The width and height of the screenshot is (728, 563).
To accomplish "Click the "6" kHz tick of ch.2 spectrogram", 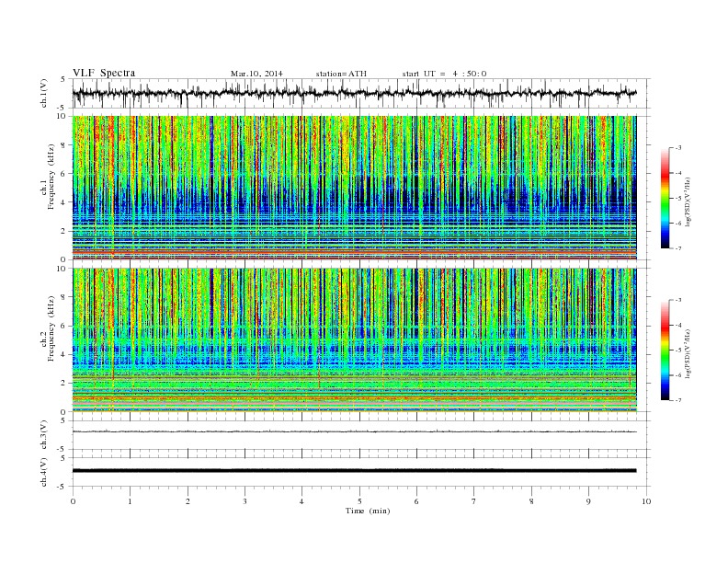I will click(63, 326).
